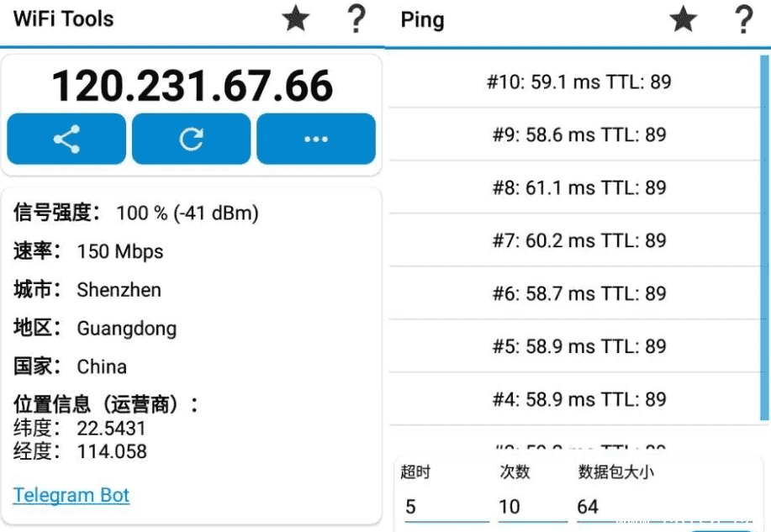Tap the WiFi Tools title label
Image resolution: width=771 pixels, height=532 pixels.
[x=62, y=18]
